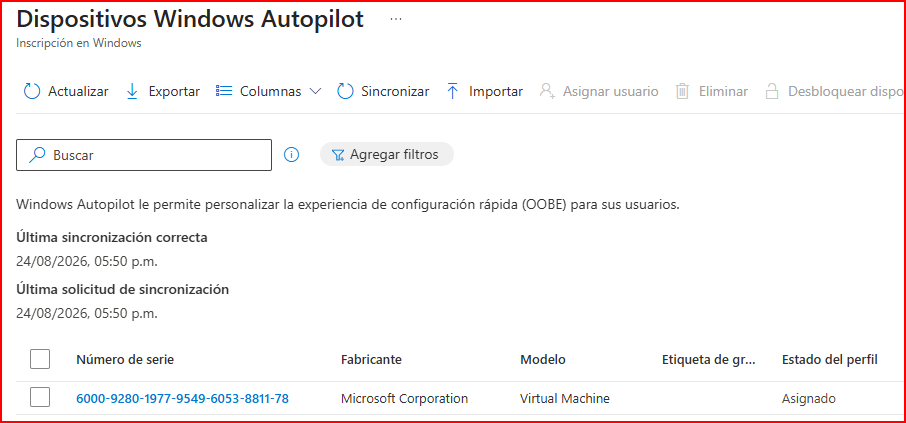Click the Asignado profile status cell

(x=808, y=398)
